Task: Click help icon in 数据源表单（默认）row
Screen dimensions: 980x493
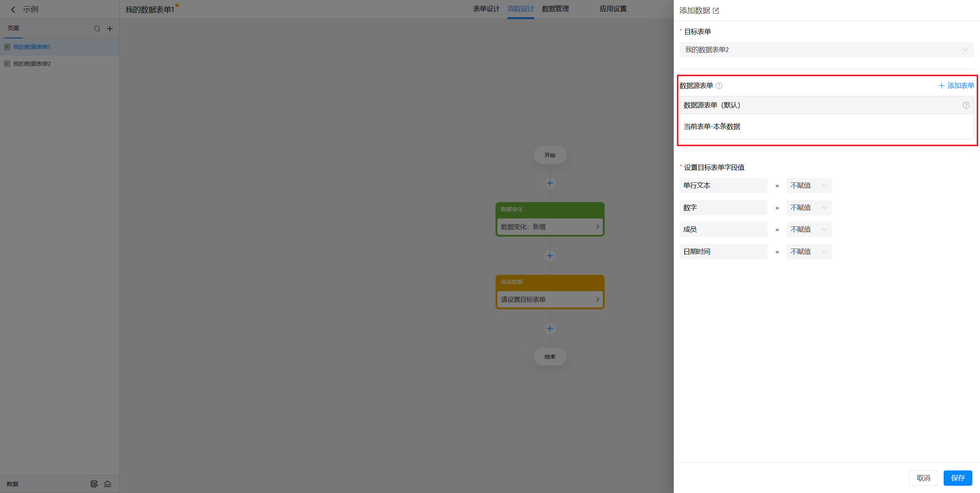Action: 966,105
